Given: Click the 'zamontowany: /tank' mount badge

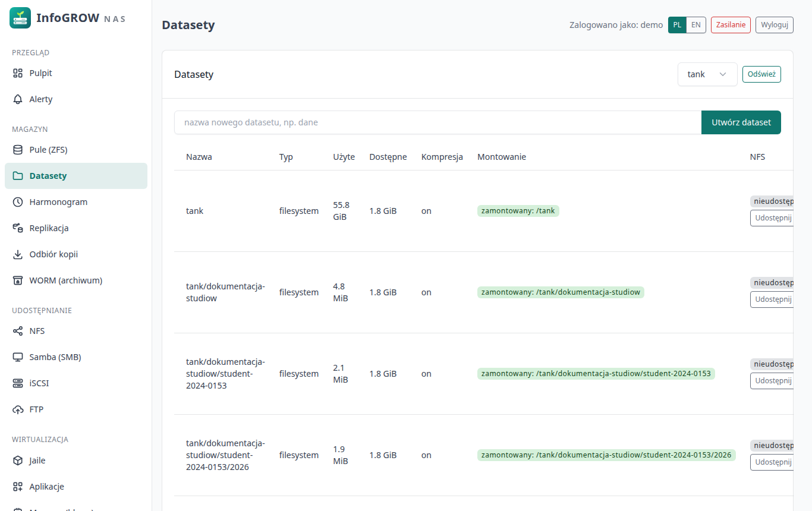Looking at the screenshot, I should (518, 211).
